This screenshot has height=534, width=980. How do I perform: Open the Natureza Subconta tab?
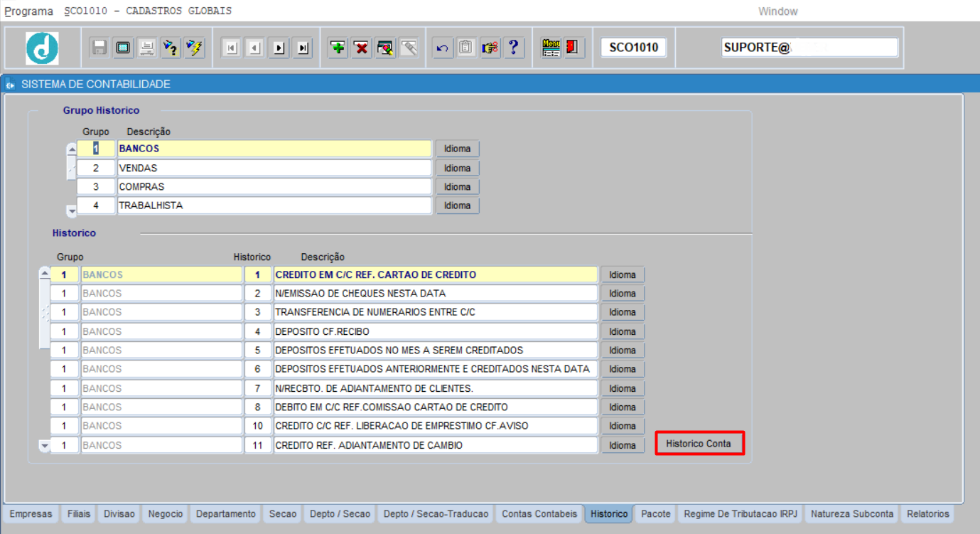(852, 514)
